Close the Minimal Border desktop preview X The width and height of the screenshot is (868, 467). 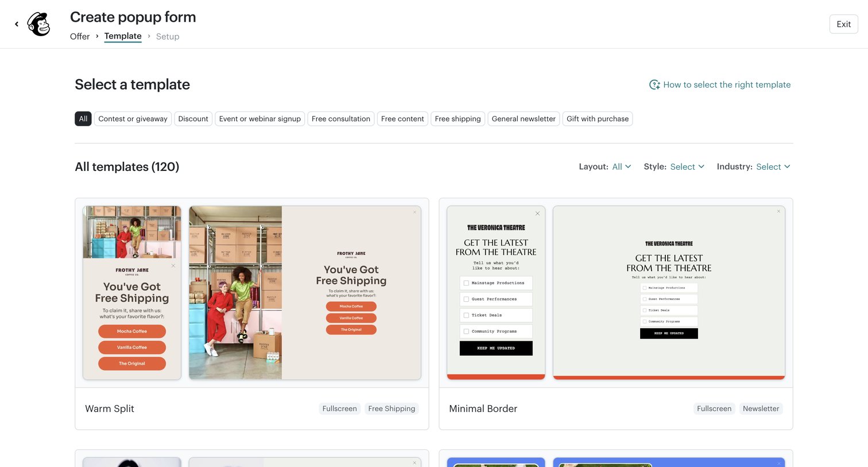click(x=778, y=211)
